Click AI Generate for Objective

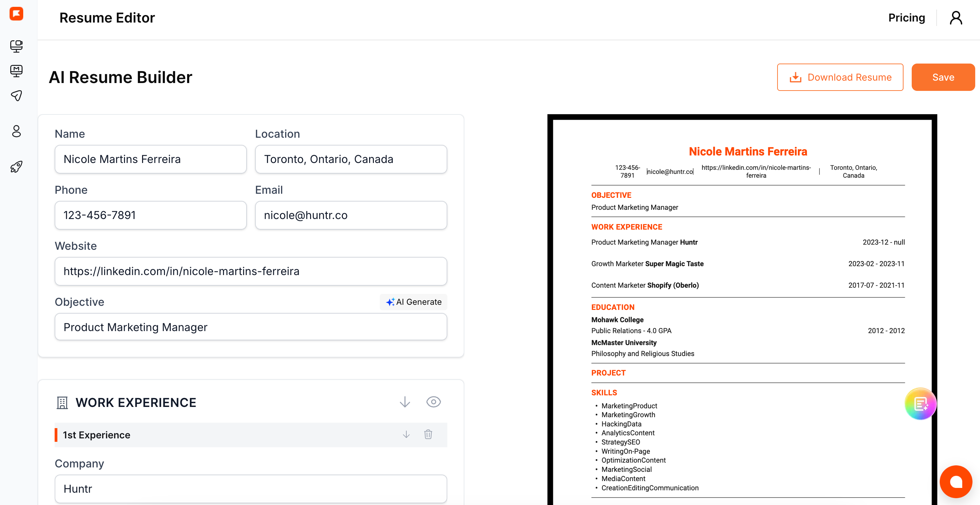(x=414, y=302)
